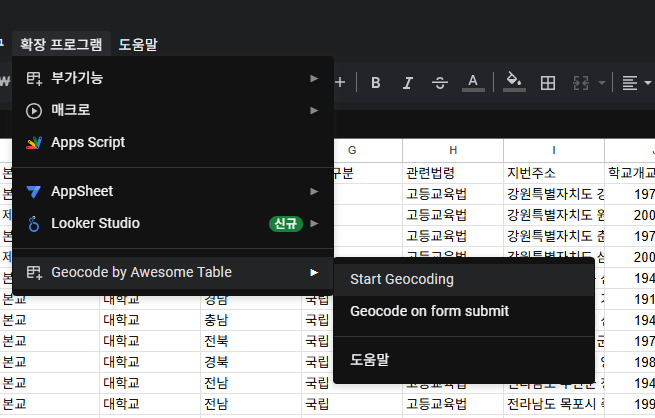The height and width of the screenshot is (418, 655).
Task: Select Geocode by Awesome Table entry
Action: 173,272
